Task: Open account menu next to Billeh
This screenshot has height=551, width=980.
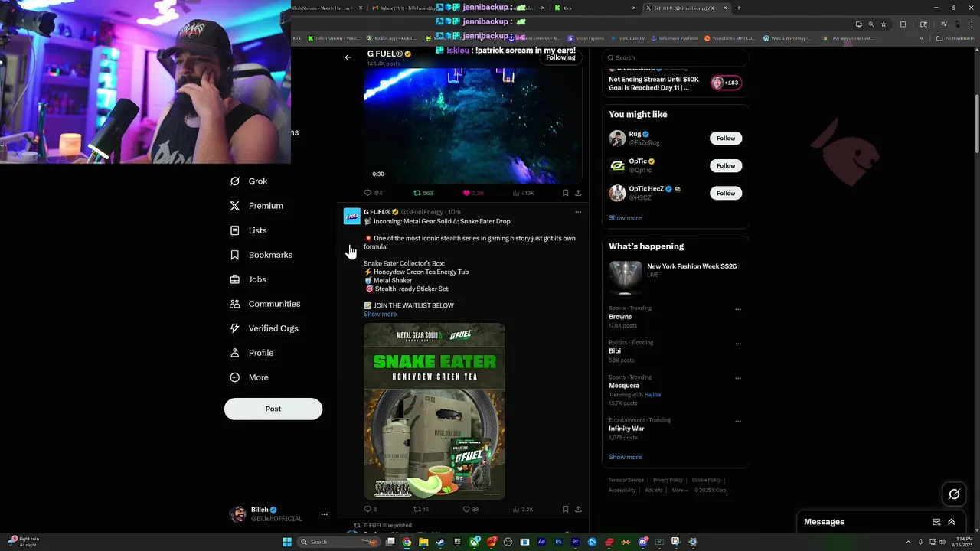Action: click(x=324, y=514)
